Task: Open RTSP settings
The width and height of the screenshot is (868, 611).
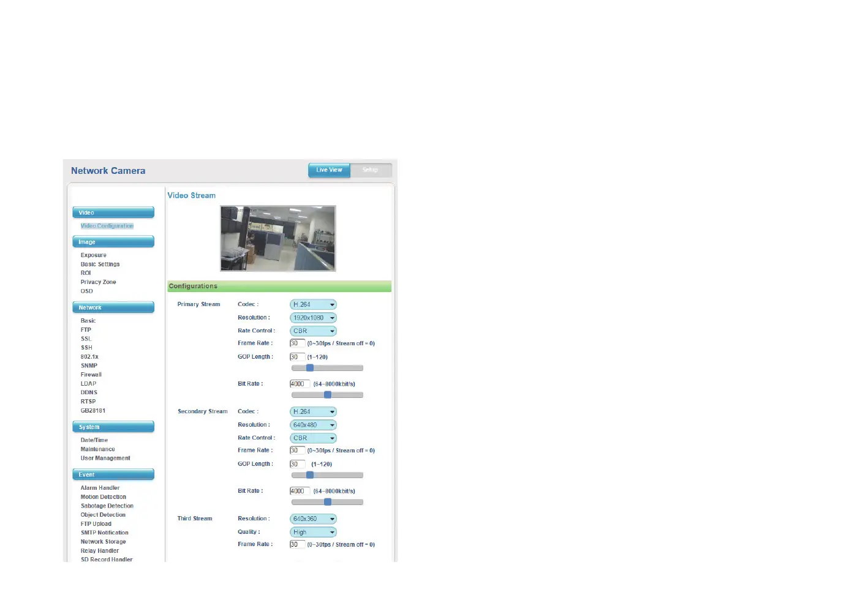Action: pyautogui.click(x=88, y=402)
